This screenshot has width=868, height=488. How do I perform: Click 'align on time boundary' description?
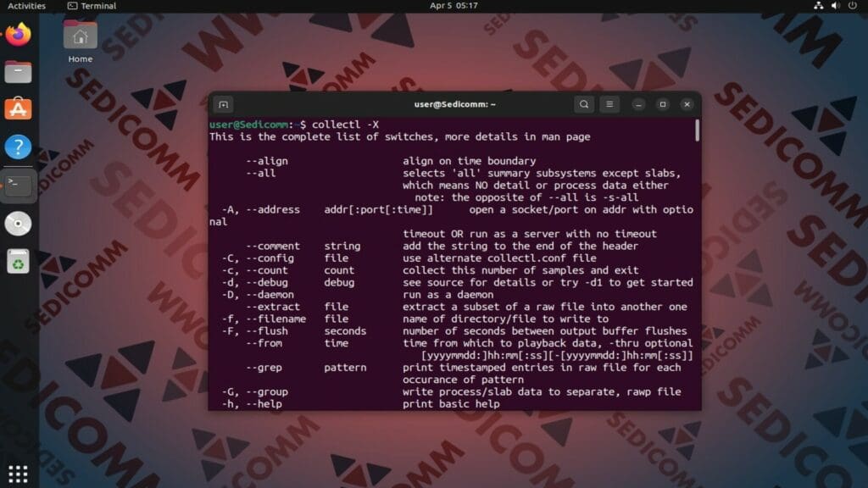tap(470, 161)
